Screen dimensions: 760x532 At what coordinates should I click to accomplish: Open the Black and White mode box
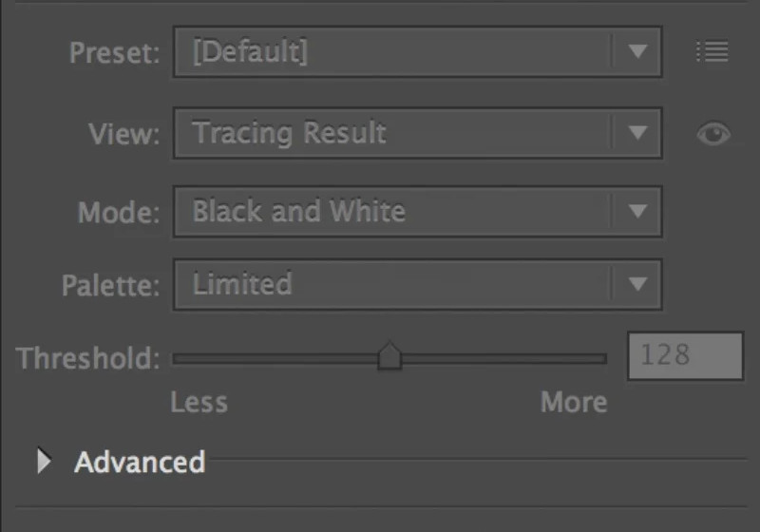(418, 211)
